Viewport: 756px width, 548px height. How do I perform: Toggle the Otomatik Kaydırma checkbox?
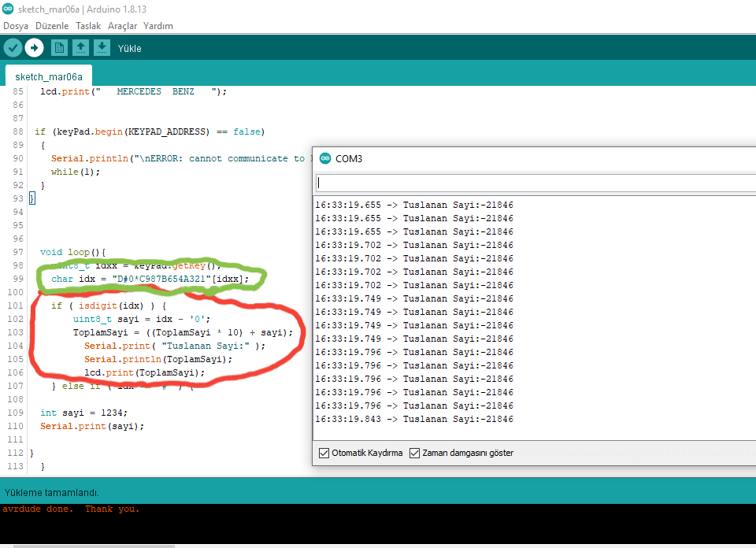tap(324, 453)
